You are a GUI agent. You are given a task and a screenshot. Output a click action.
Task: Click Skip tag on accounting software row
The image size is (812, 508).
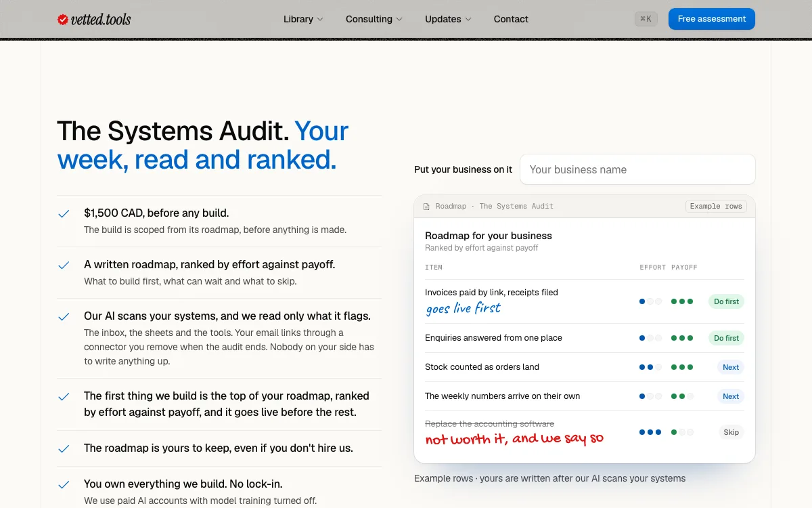[x=731, y=432]
